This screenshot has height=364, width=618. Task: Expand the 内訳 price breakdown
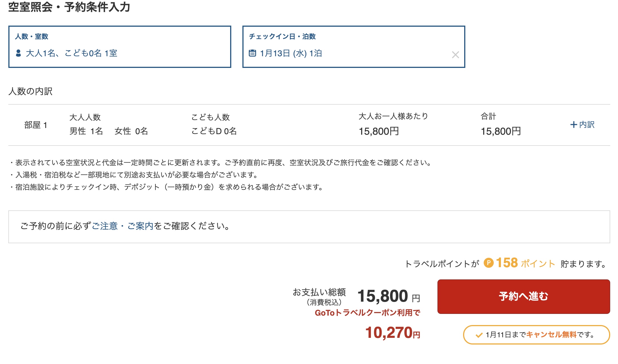point(587,125)
